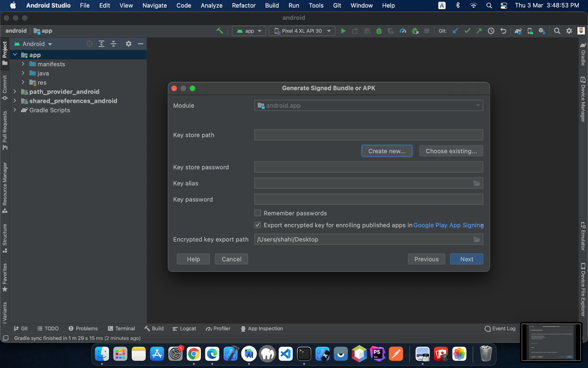
Task: Click the Key store password field
Action: tap(368, 167)
